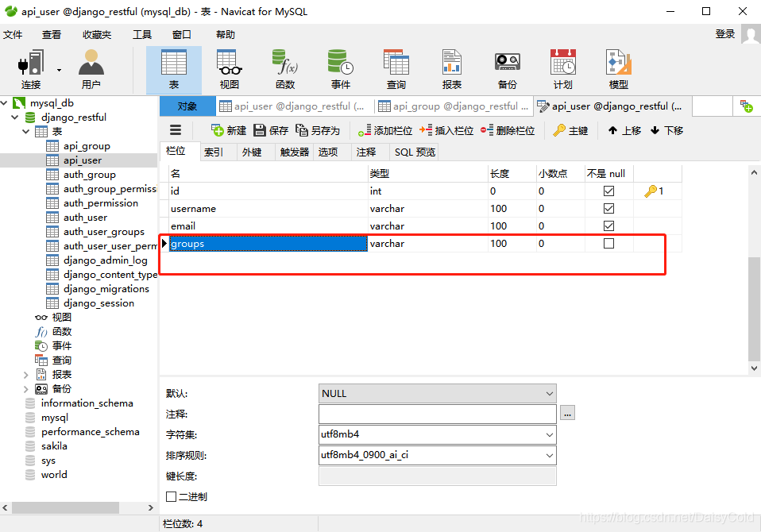Click 下移 move down button
Viewport: 761px width, 532px height.
[666, 130]
